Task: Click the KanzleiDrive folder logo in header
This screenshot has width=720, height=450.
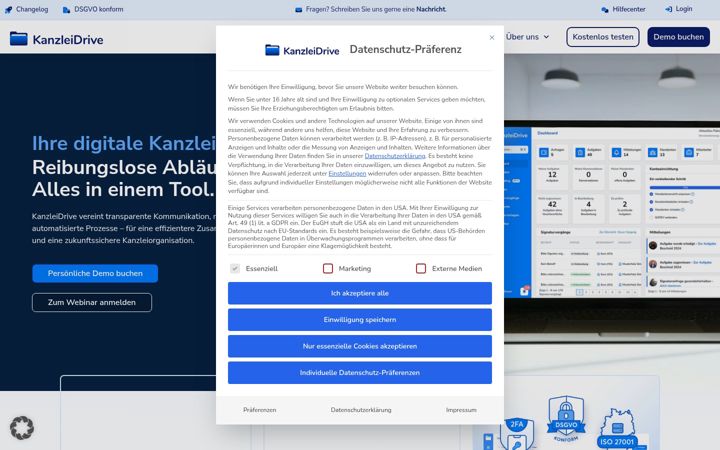Action: click(x=19, y=39)
